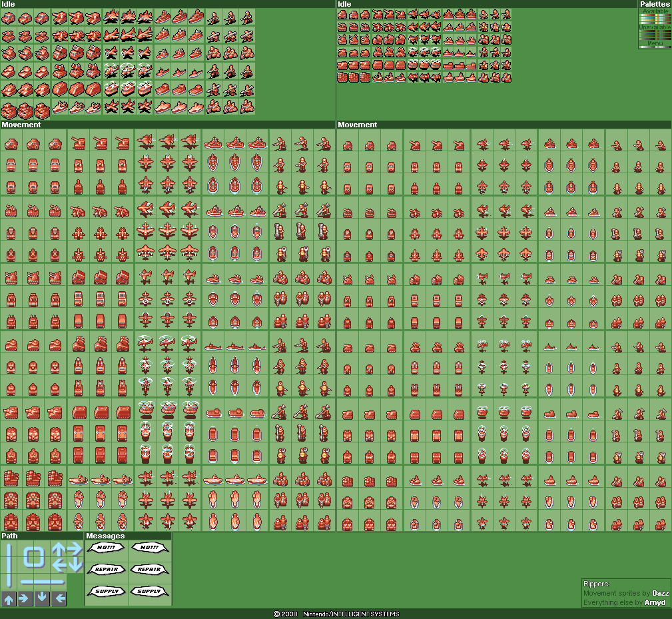Select the SUPPLY bubble with left-side tail
Screen dimensions: 672x619
click(107, 591)
